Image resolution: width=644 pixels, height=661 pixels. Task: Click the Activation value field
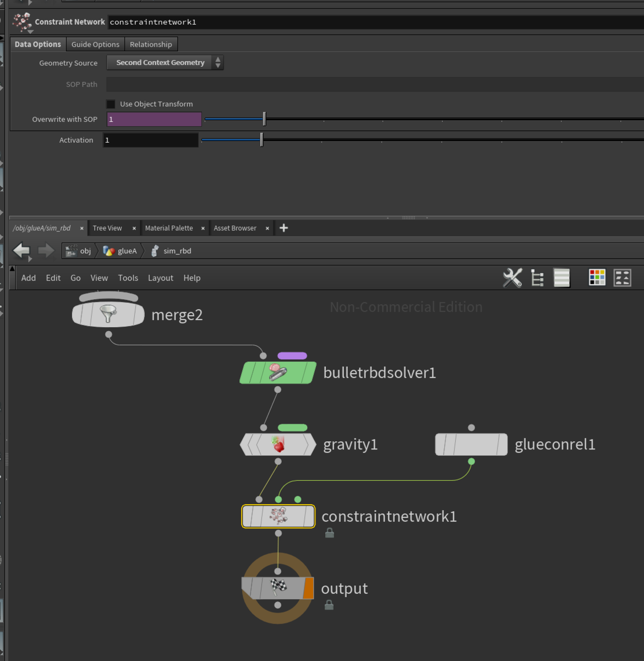[x=151, y=140]
